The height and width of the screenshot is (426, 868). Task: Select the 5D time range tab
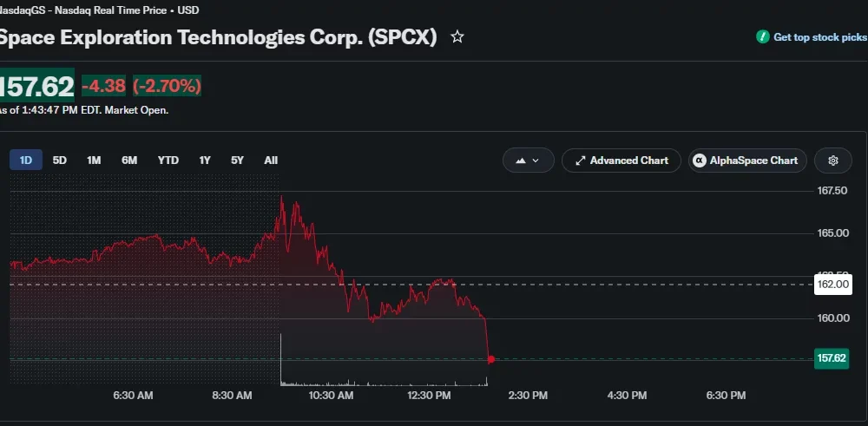60,161
